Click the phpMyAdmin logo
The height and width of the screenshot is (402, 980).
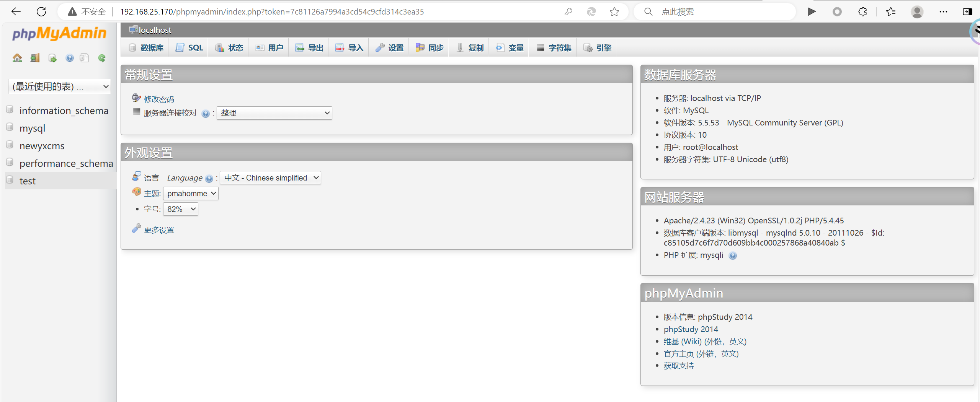click(x=59, y=33)
